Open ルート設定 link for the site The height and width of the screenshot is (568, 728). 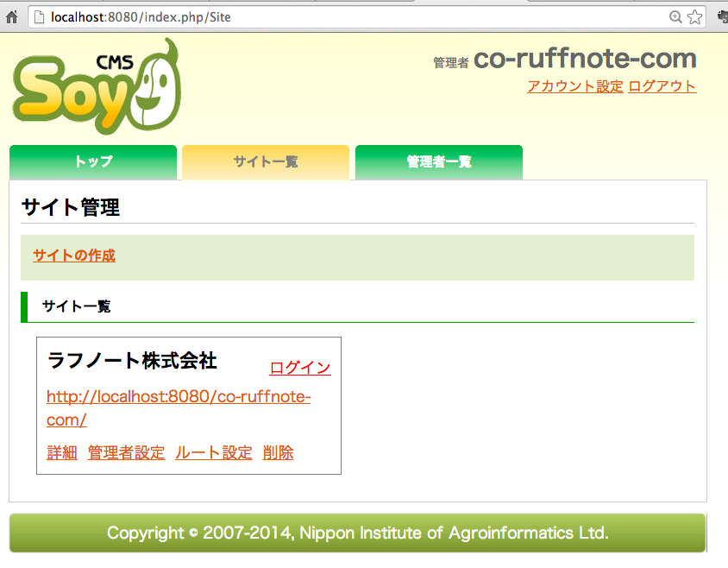point(214,452)
